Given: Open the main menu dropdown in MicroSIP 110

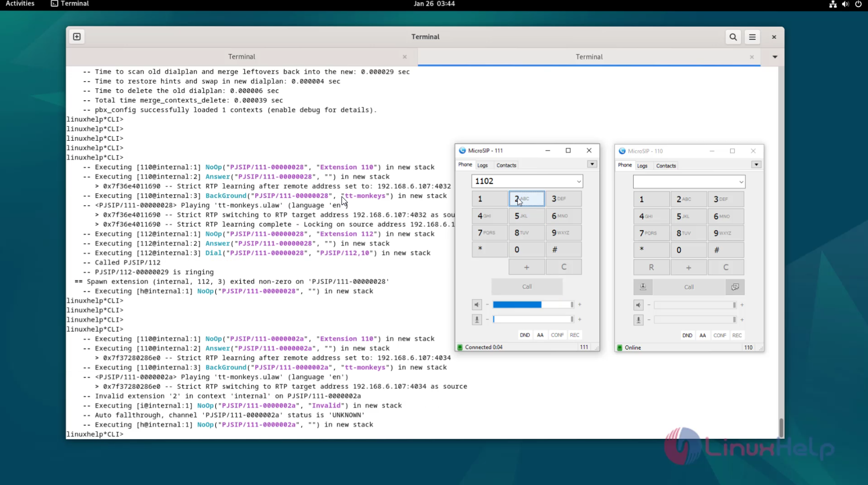Looking at the screenshot, I should (x=756, y=165).
